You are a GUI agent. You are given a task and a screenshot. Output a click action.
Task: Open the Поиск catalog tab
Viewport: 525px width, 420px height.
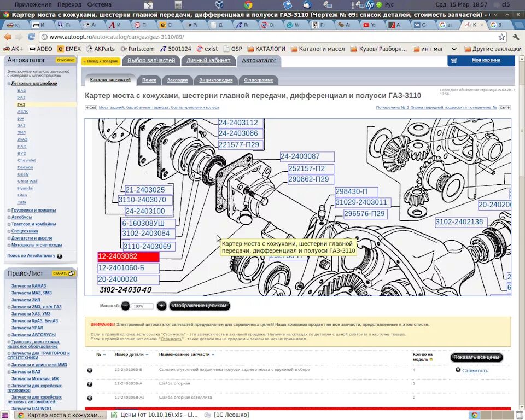149,80
